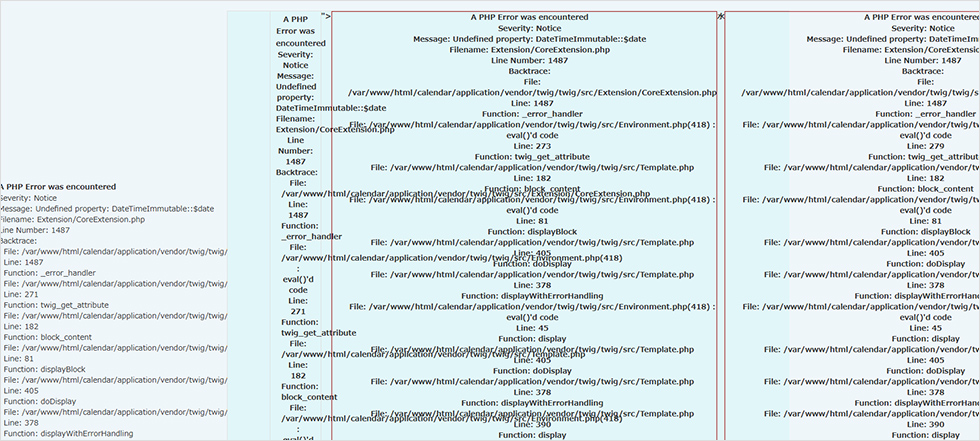Screen dimensions: 980x441
Task: Click 'Severity: Notice' in the red-bordered center block
Action: (530, 28)
